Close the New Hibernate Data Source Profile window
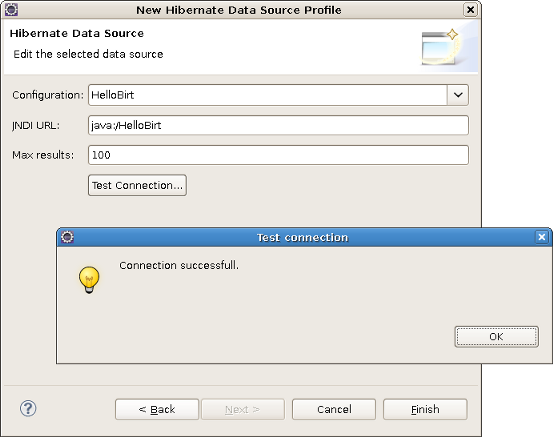This screenshot has height=437, width=553. 470,10
